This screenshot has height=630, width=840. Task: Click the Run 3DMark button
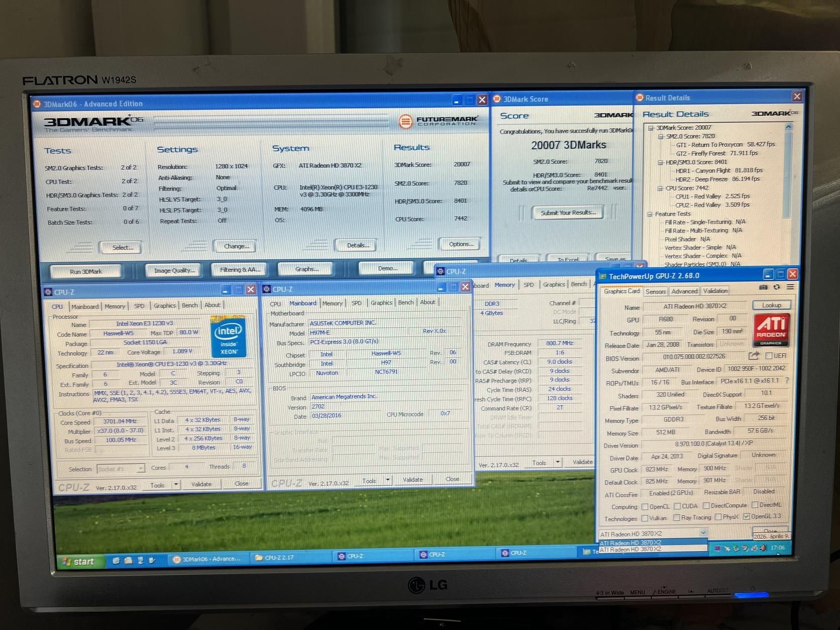(x=86, y=272)
